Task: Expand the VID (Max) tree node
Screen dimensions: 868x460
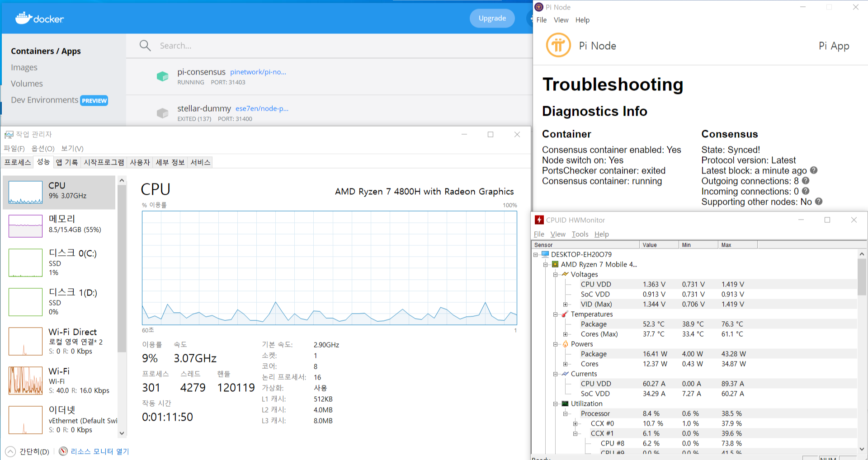Action: 565,305
